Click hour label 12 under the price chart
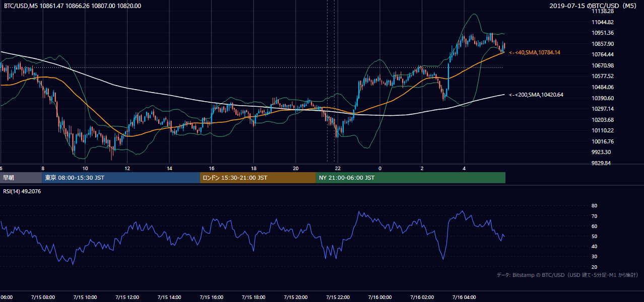The image size is (644, 302). 127,168
